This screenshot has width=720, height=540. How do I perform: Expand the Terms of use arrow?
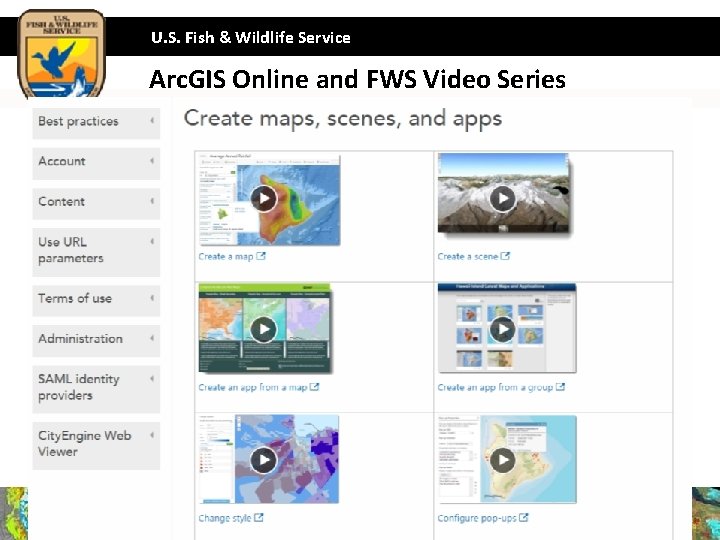(x=152, y=298)
